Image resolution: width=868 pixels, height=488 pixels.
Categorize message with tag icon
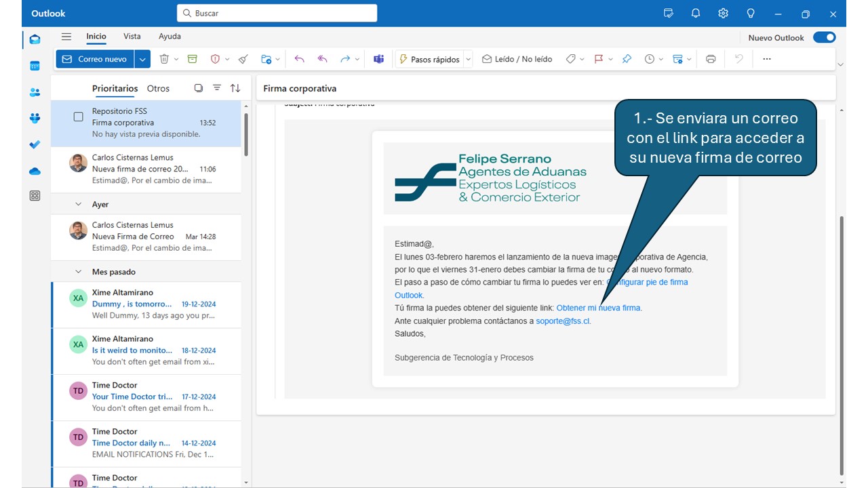click(571, 59)
